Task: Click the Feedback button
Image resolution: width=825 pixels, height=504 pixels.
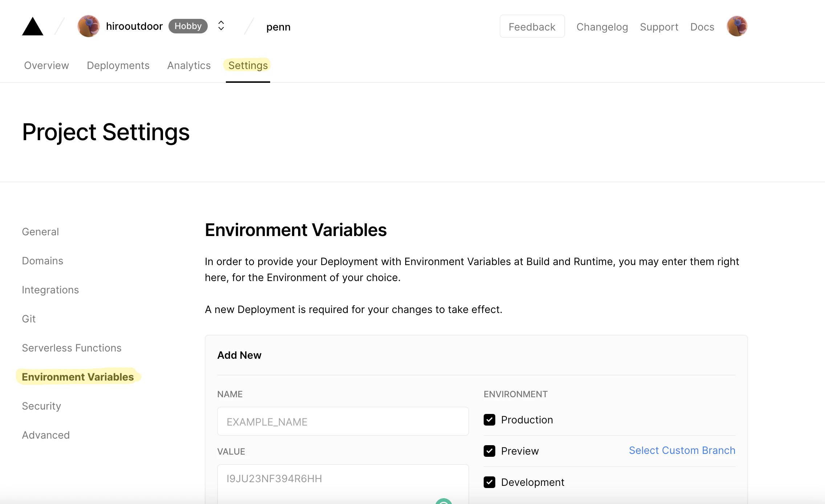Action: pos(532,27)
